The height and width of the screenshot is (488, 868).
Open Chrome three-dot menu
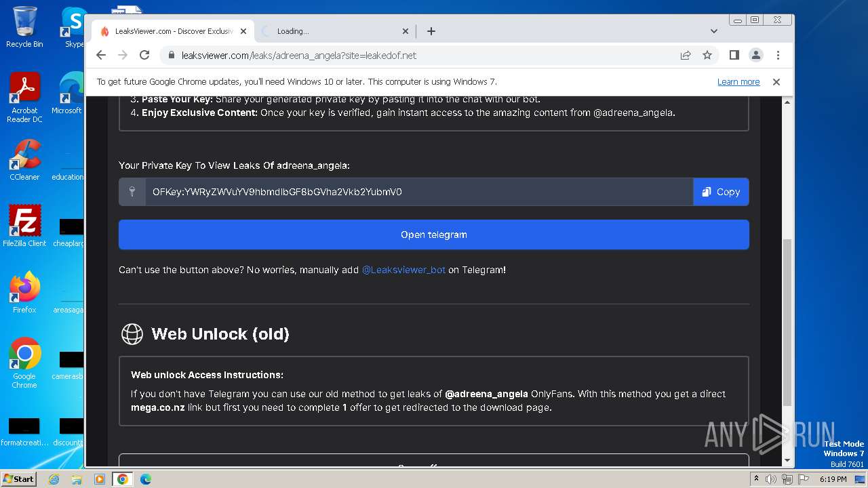pyautogui.click(x=778, y=56)
